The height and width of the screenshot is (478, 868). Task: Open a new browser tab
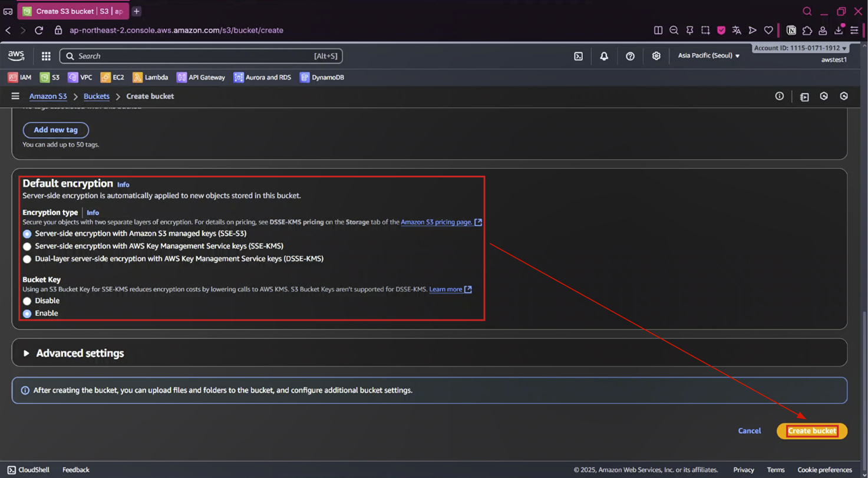coord(137,11)
